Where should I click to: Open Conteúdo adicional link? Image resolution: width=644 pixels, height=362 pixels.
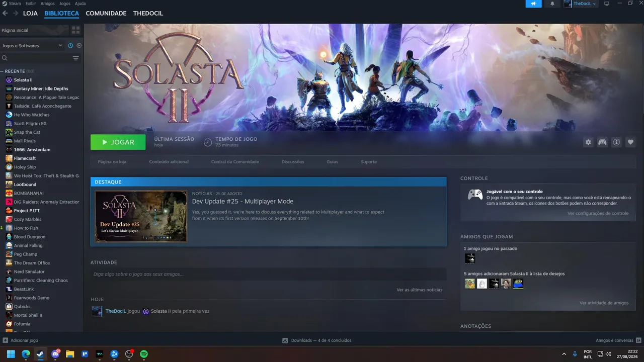click(x=169, y=162)
